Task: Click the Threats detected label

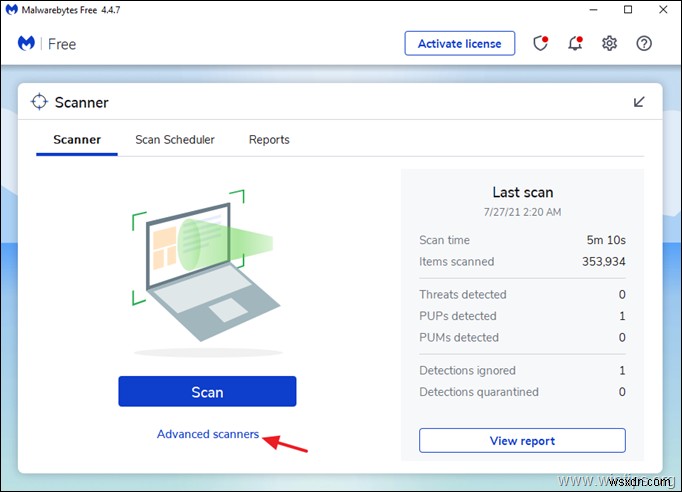Action: (463, 295)
